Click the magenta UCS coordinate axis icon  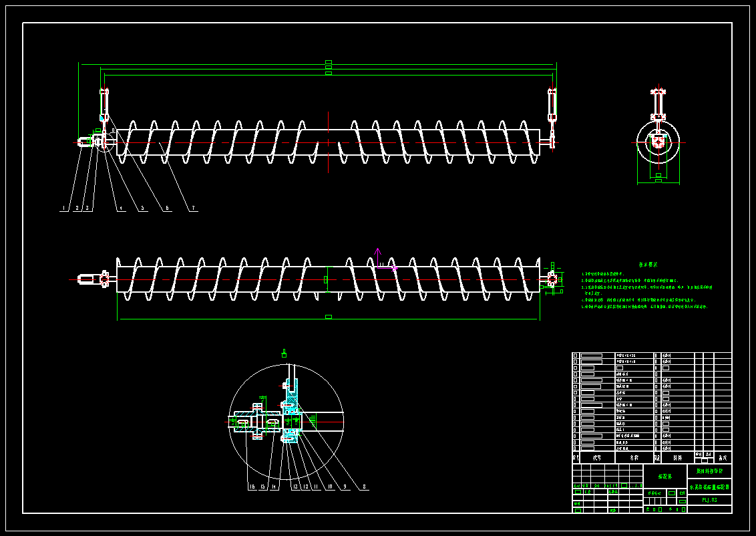click(x=386, y=259)
